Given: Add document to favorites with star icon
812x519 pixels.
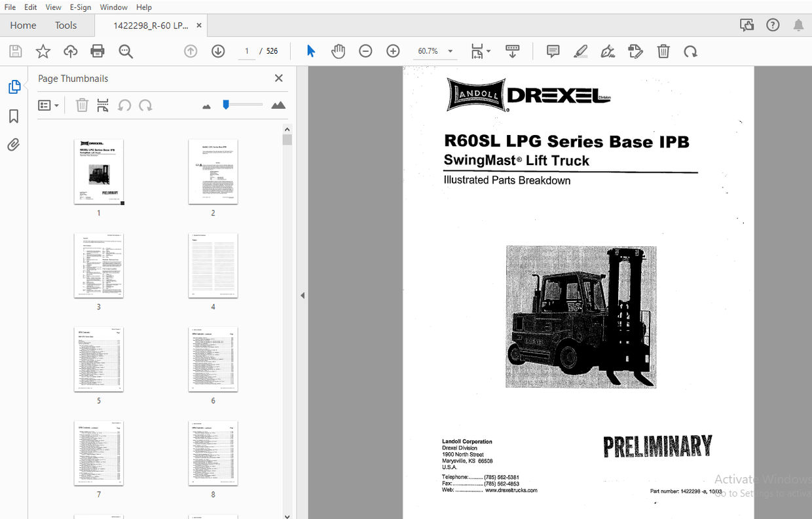Looking at the screenshot, I should pyautogui.click(x=43, y=51).
